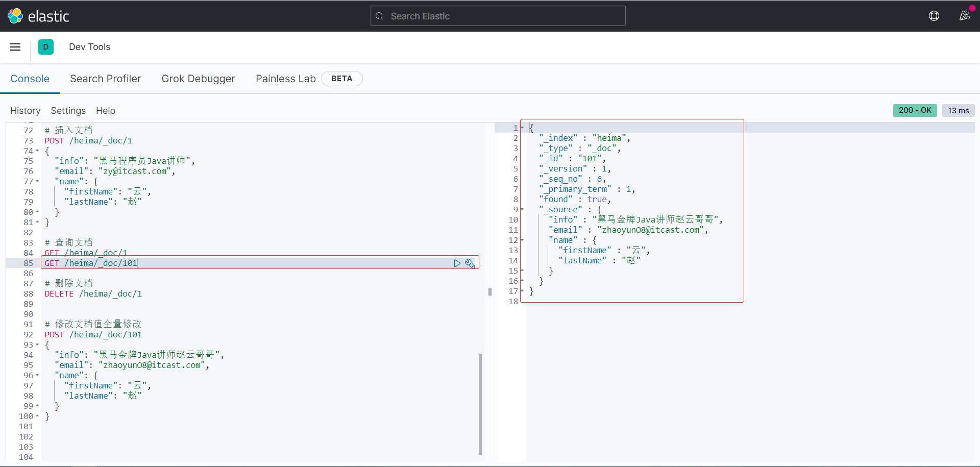Collapse the name object at line 96
This screenshot has width=980, height=467.
pyautogui.click(x=37, y=376)
